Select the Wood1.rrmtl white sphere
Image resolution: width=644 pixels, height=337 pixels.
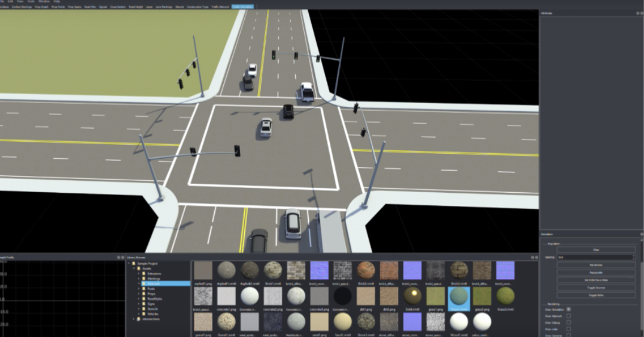coord(459,321)
